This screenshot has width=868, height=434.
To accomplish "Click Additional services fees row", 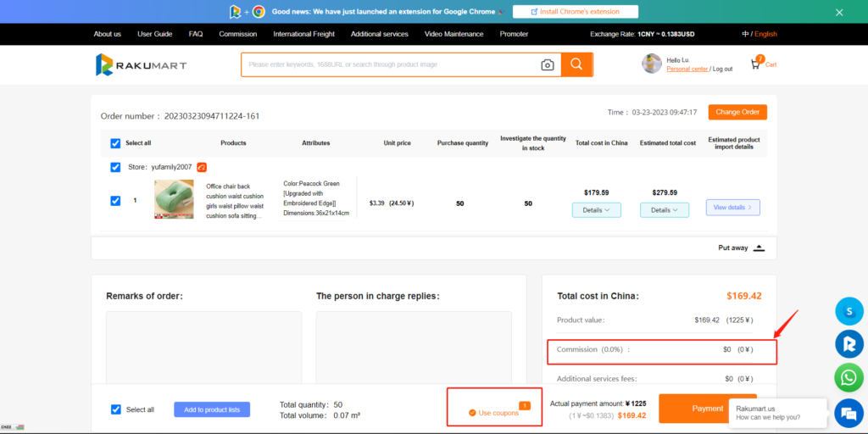I will [x=655, y=379].
